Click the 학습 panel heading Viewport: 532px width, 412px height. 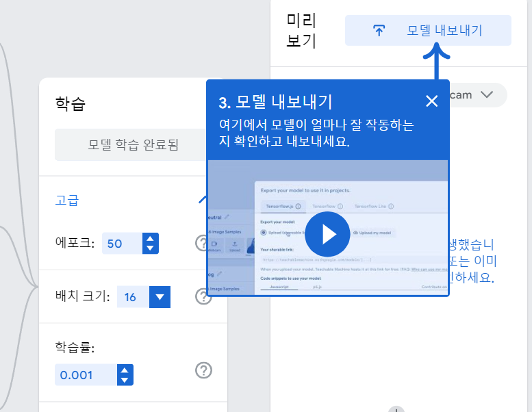(x=71, y=103)
